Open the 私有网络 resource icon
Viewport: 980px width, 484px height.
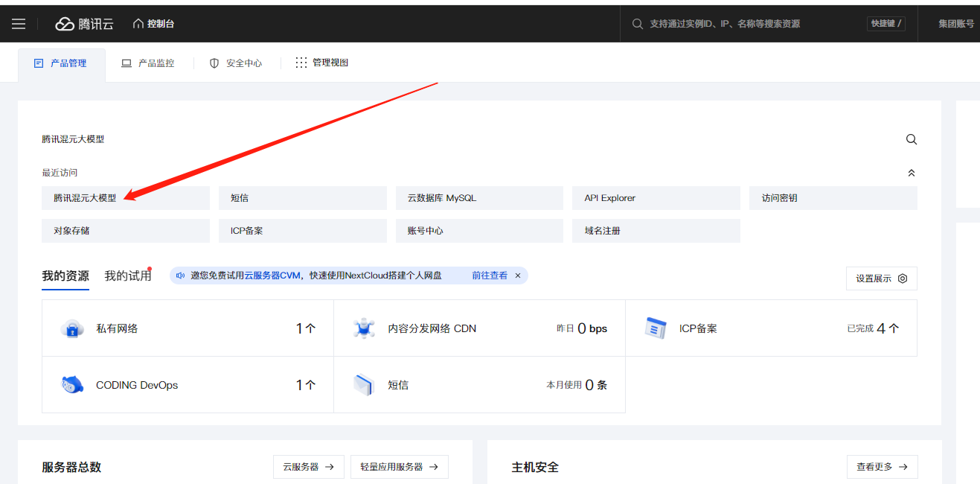(72, 328)
